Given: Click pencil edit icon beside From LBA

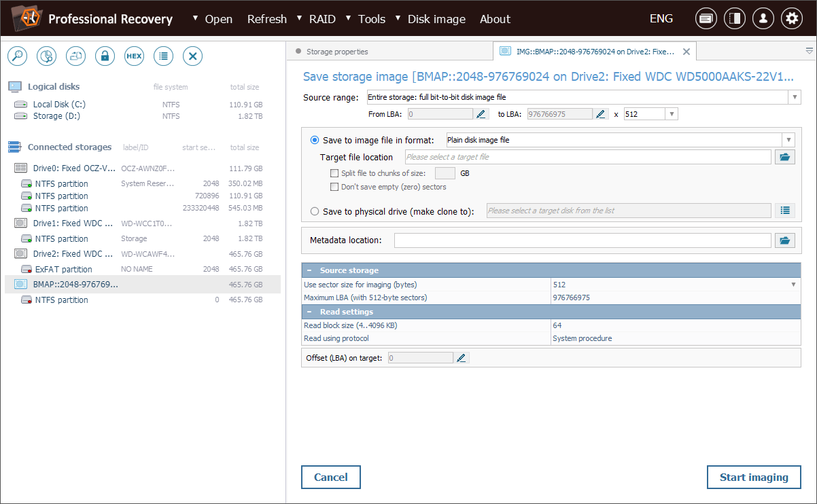Looking at the screenshot, I should pyautogui.click(x=482, y=114).
